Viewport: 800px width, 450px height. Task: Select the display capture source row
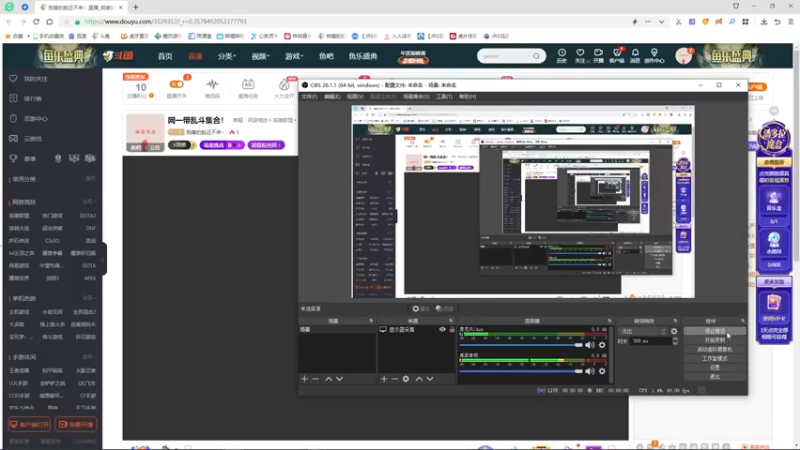coord(416,330)
